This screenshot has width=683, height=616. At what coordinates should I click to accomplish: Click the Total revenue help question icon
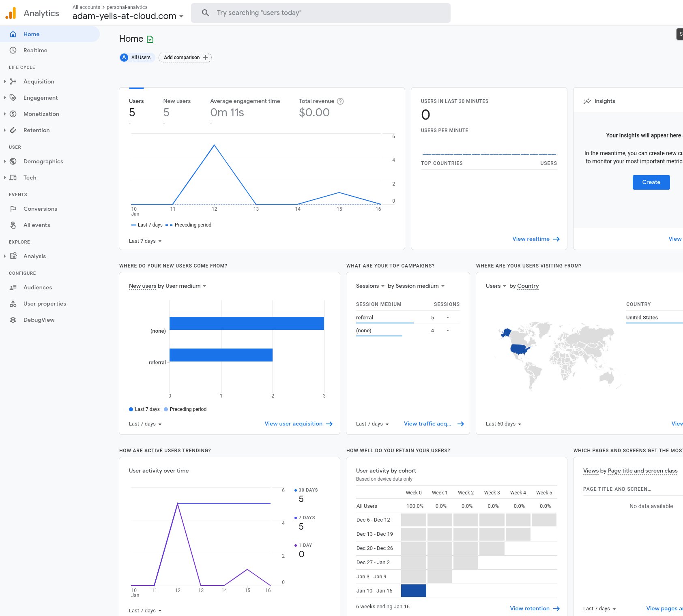click(340, 101)
